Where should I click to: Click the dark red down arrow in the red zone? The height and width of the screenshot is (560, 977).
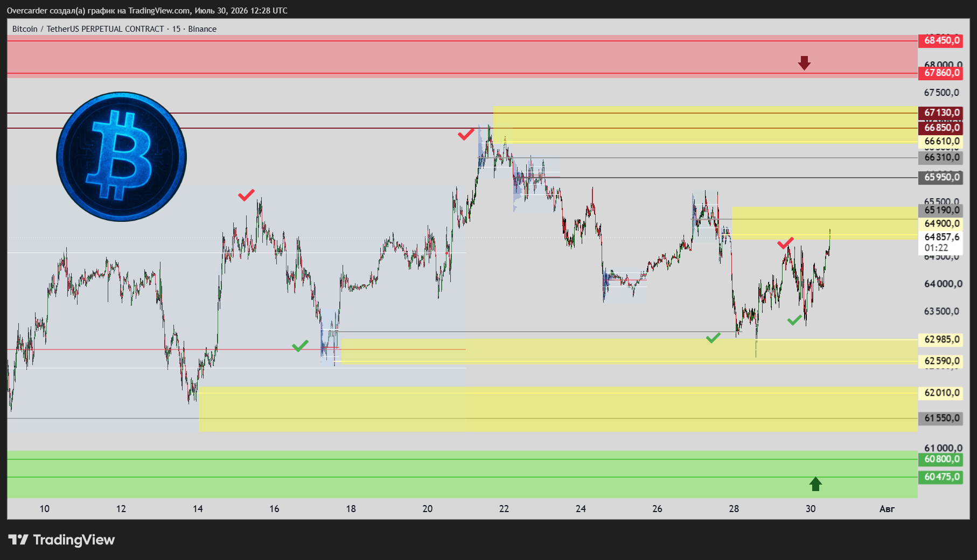[x=804, y=63]
